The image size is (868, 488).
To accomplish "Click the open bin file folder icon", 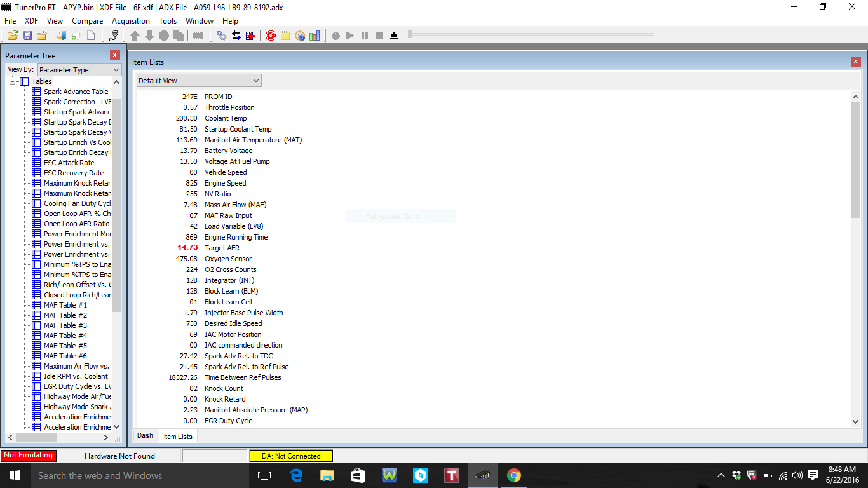I will (x=12, y=36).
